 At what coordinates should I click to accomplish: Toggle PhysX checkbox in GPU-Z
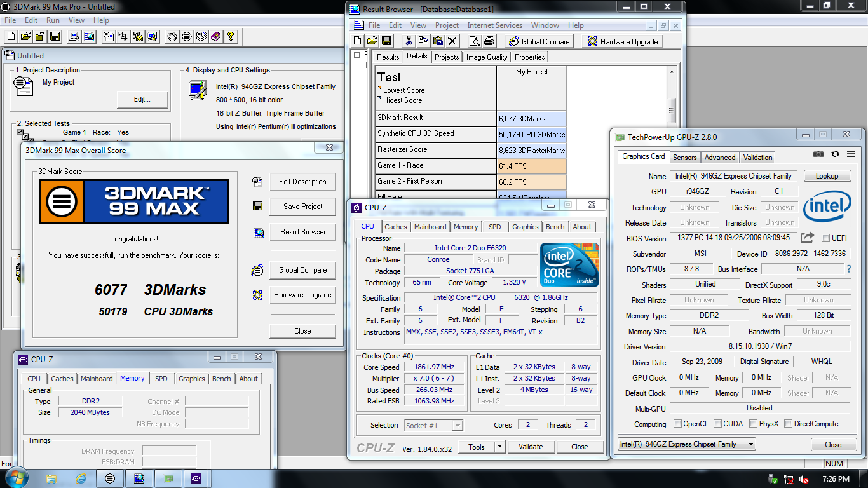coord(753,424)
